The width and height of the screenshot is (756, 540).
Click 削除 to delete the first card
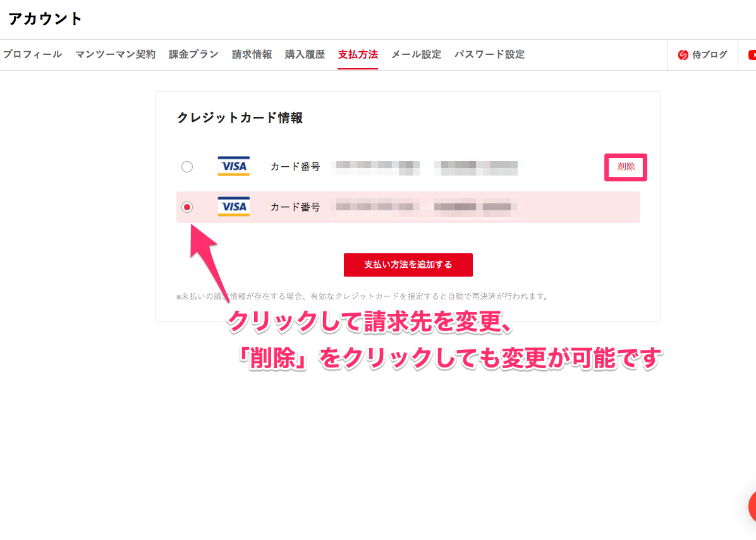pyautogui.click(x=626, y=167)
